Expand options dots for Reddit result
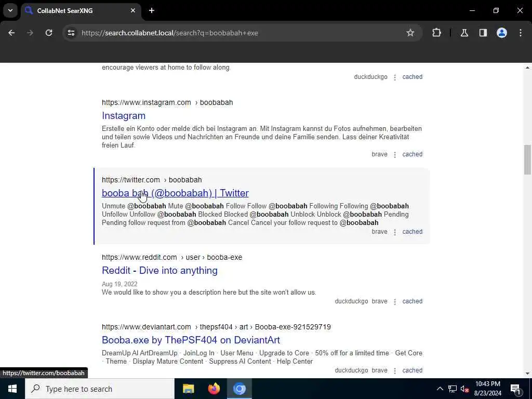532x399 pixels. (395, 302)
